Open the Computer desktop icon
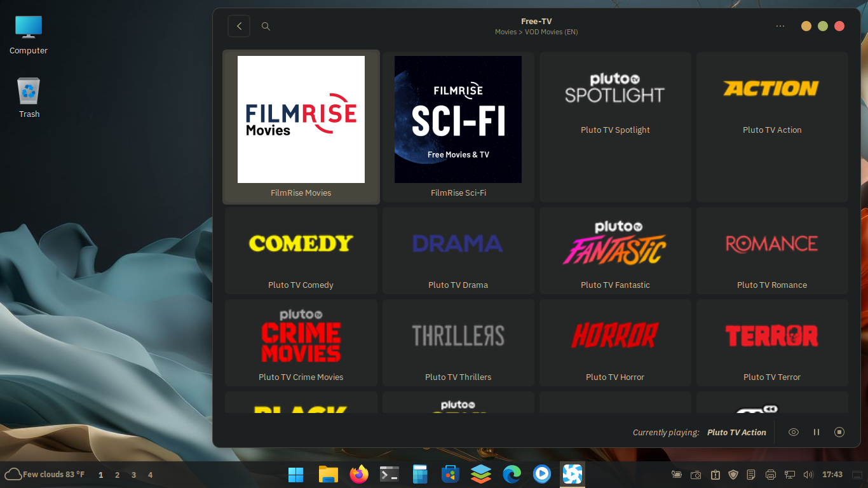Image resolution: width=868 pixels, height=488 pixels. 29,35
